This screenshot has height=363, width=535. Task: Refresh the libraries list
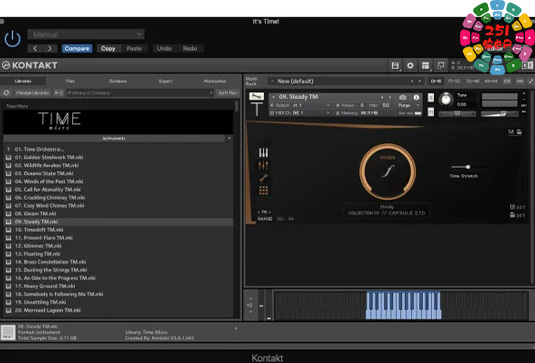tap(6, 93)
